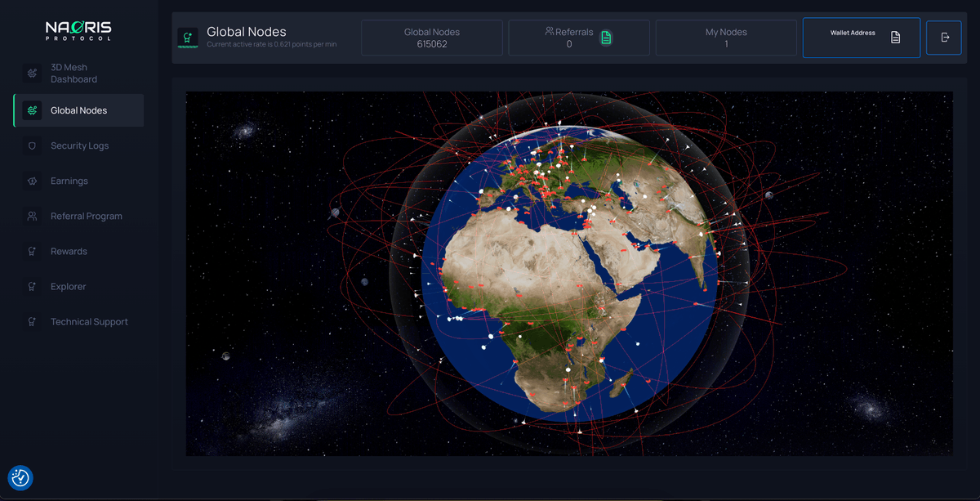Click the Referrals stat card
The height and width of the screenshot is (501, 980).
tap(579, 38)
